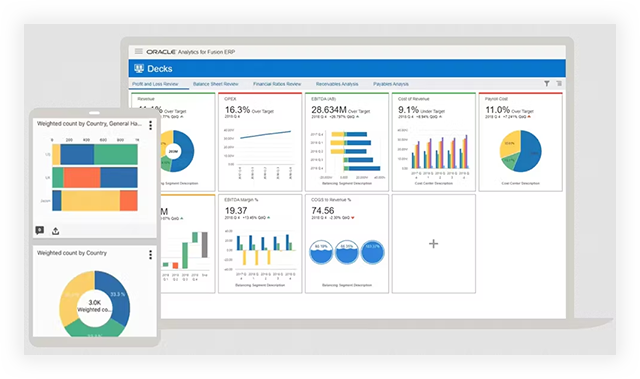Click the 3.0K Weighted co... donut center label
This screenshot has height=379, width=640.
click(x=94, y=306)
